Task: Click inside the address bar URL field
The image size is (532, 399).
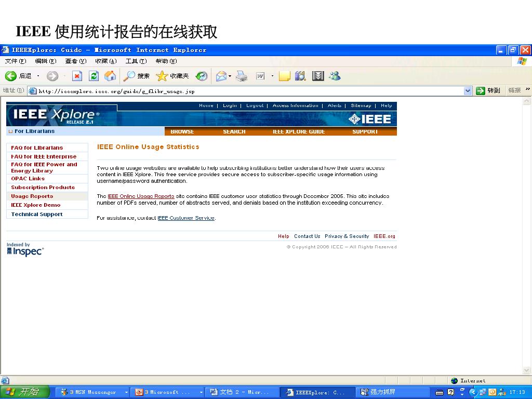Action: 249,91
